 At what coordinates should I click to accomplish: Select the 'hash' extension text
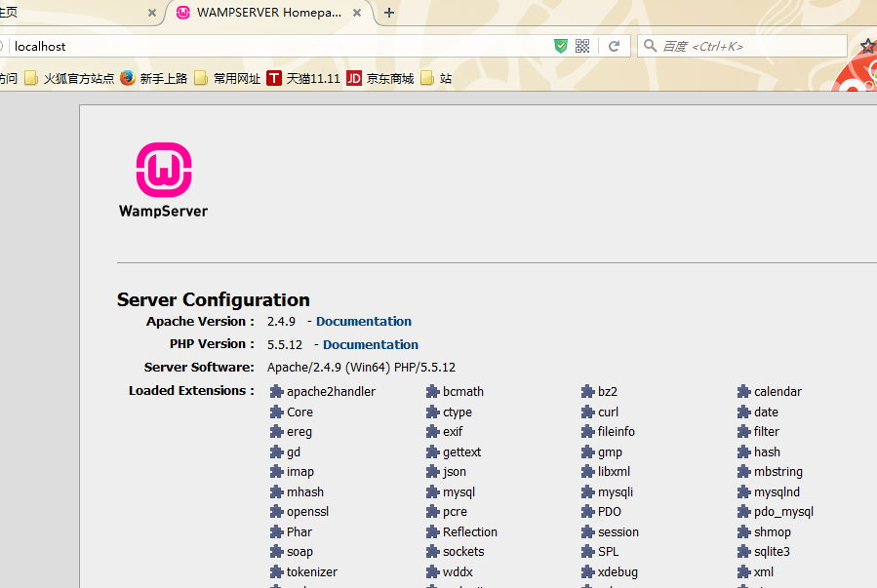(767, 451)
